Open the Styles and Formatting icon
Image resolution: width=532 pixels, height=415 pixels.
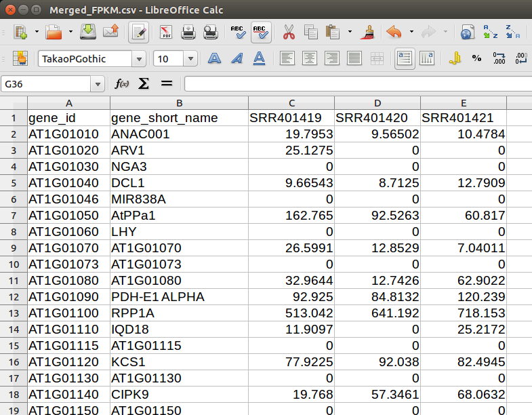[20, 58]
